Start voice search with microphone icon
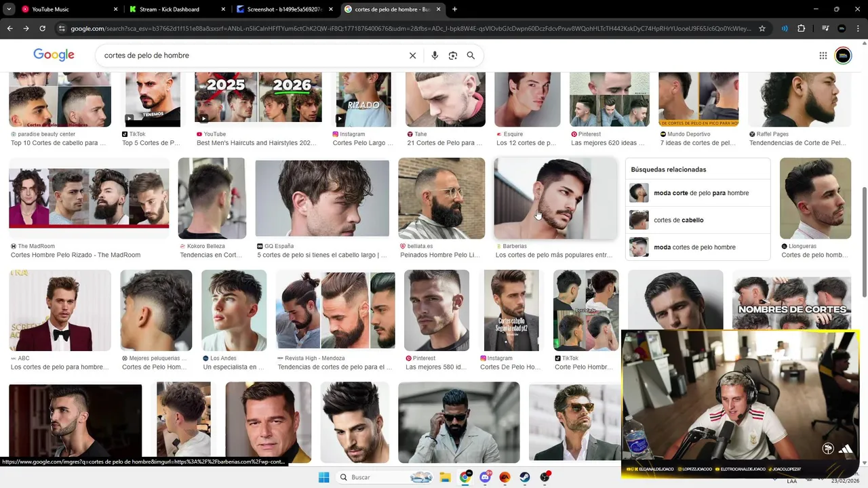The image size is (868, 488). click(x=435, y=56)
